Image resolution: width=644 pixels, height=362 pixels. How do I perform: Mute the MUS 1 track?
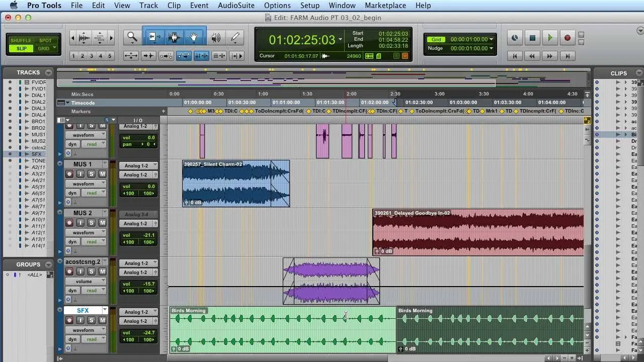click(x=102, y=174)
